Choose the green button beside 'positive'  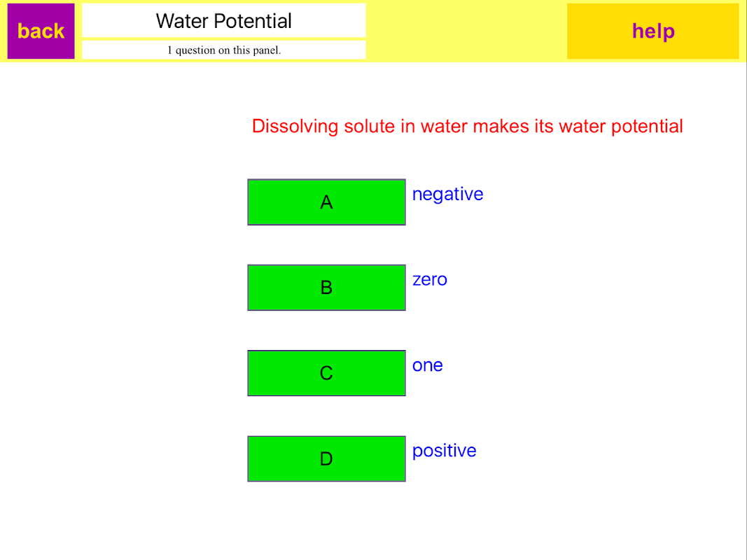pos(326,458)
